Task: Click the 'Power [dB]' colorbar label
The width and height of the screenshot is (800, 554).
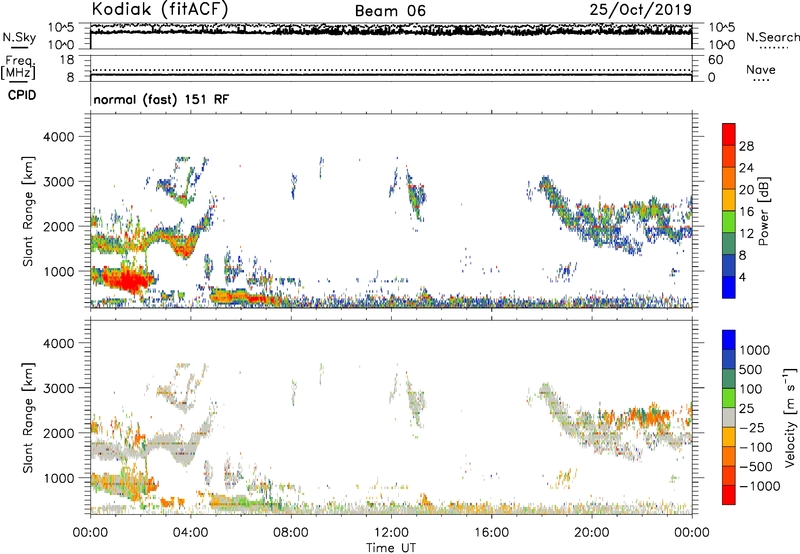Action: (763, 211)
